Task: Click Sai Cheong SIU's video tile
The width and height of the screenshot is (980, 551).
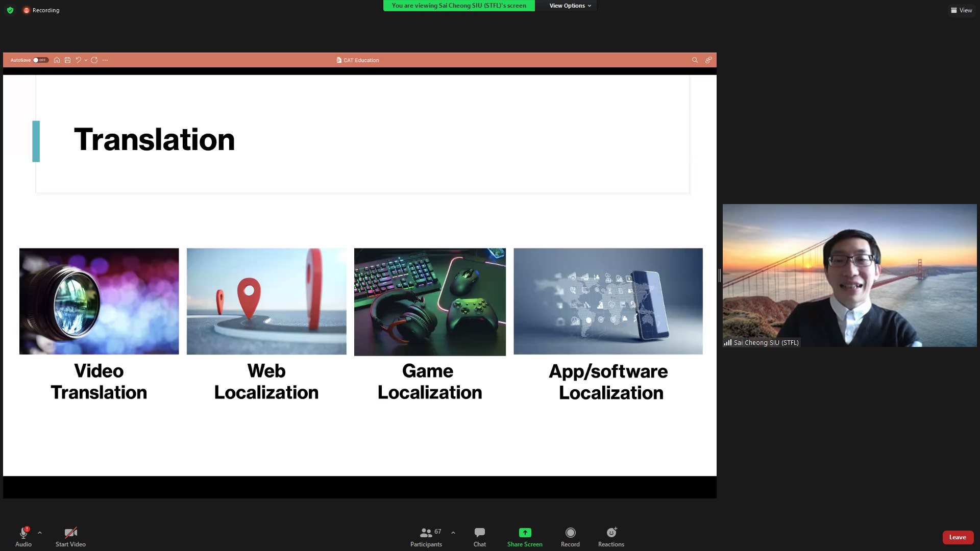Action: click(x=849, y=275)
